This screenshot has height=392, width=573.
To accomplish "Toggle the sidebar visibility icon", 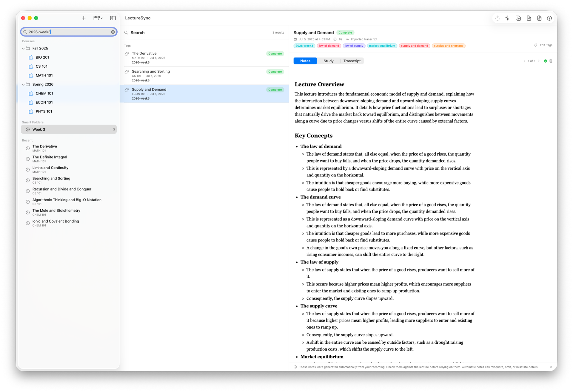I will tap(113, 18).
